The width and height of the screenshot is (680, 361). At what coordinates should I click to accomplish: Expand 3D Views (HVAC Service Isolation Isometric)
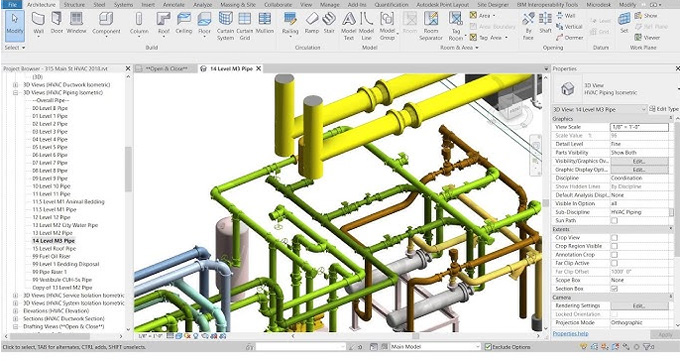[15, 295]
